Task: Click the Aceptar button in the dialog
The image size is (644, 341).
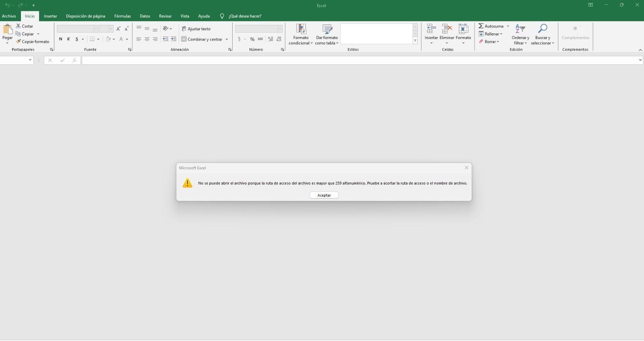Action: tap(324, 195)
